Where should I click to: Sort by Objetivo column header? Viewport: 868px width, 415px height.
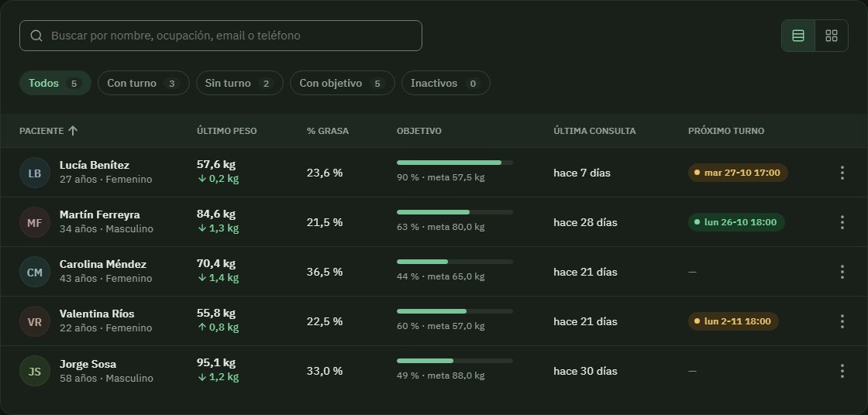(x=419, y=131)
